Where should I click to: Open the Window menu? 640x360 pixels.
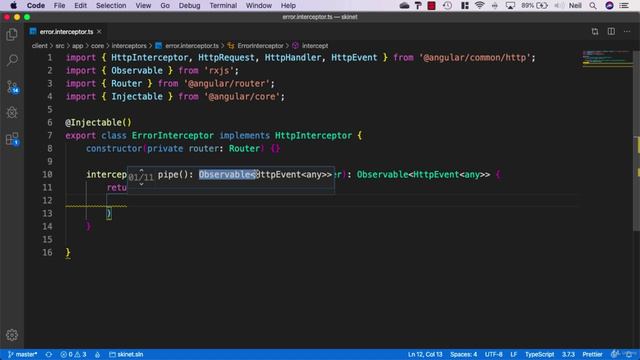258,5
